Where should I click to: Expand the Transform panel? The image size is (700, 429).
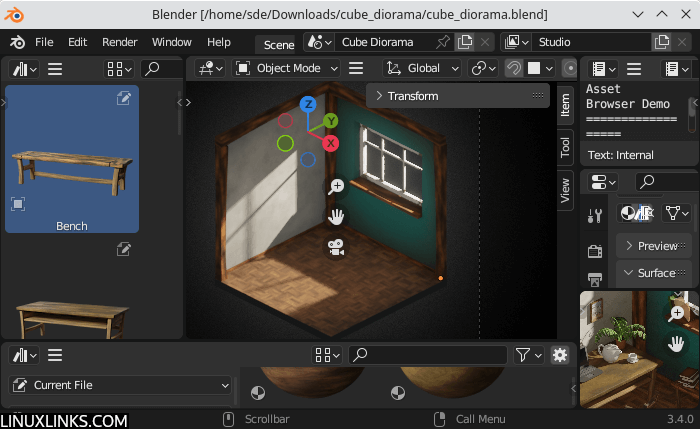(458, 96)
